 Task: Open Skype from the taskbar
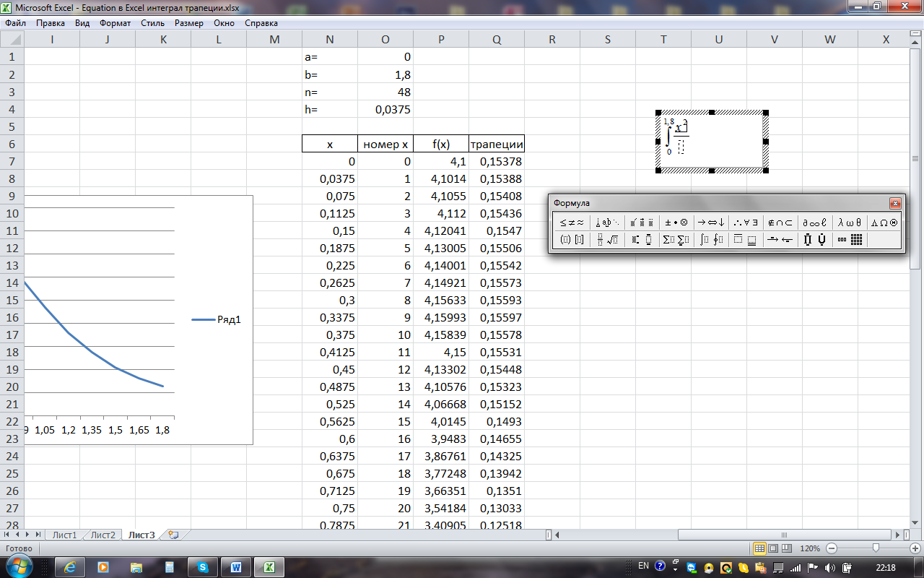(x=202, y=567)
